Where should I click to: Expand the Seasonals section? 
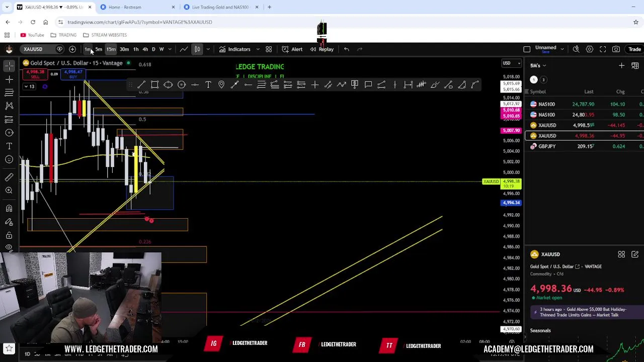point(540,330)
